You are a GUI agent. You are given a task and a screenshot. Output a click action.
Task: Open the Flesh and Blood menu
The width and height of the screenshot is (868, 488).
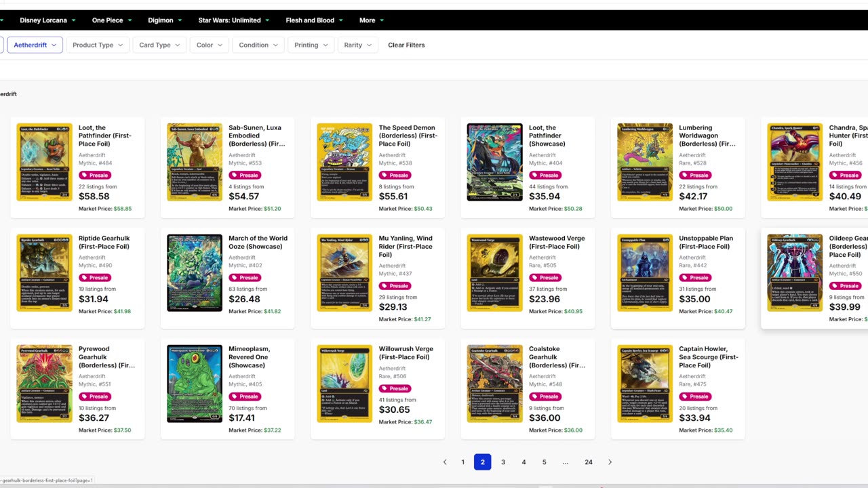point(314,20)
